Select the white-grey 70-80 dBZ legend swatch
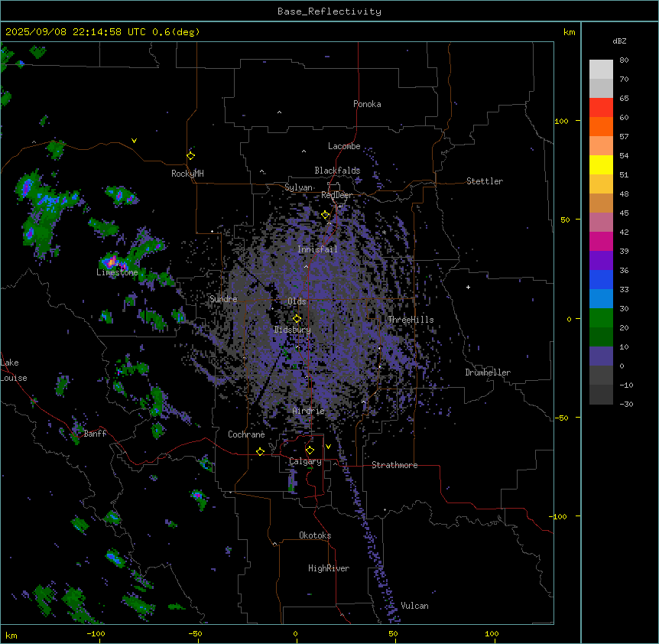Screen dimensions: 659x644 click(x=601, y=70)
